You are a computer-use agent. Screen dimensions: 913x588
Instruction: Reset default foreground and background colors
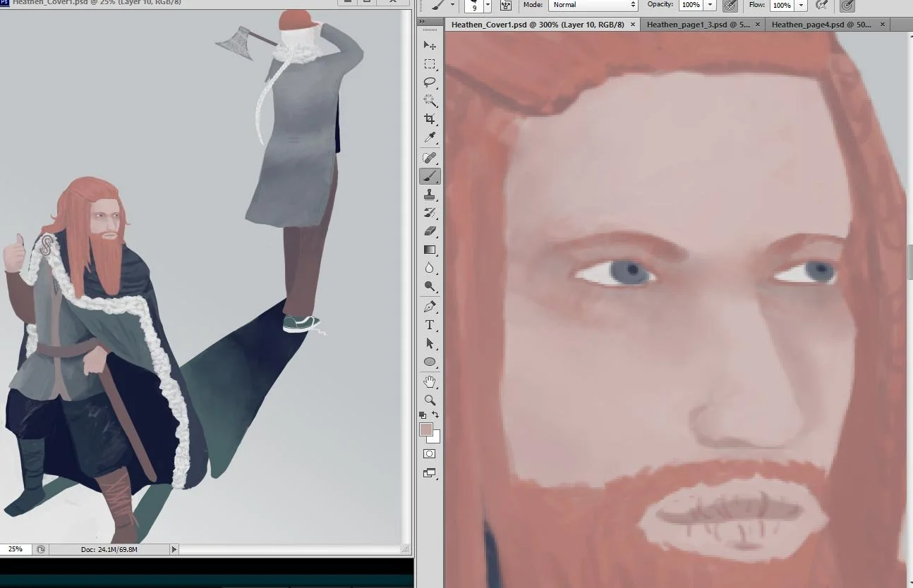[x=423, y=415]
